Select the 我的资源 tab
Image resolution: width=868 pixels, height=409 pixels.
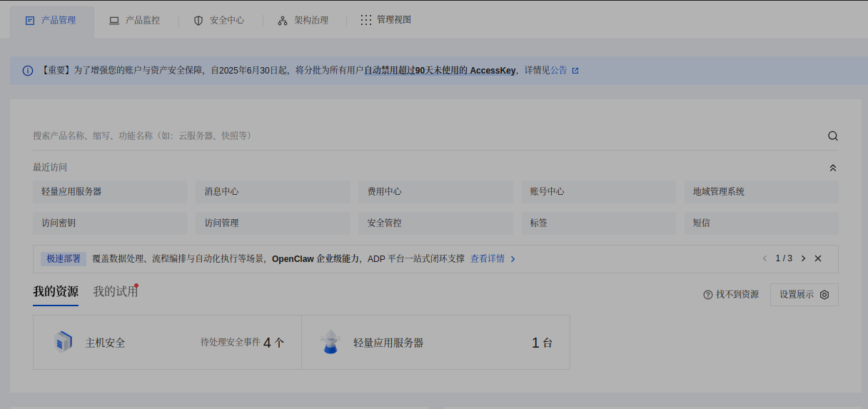tap(56, 292)
